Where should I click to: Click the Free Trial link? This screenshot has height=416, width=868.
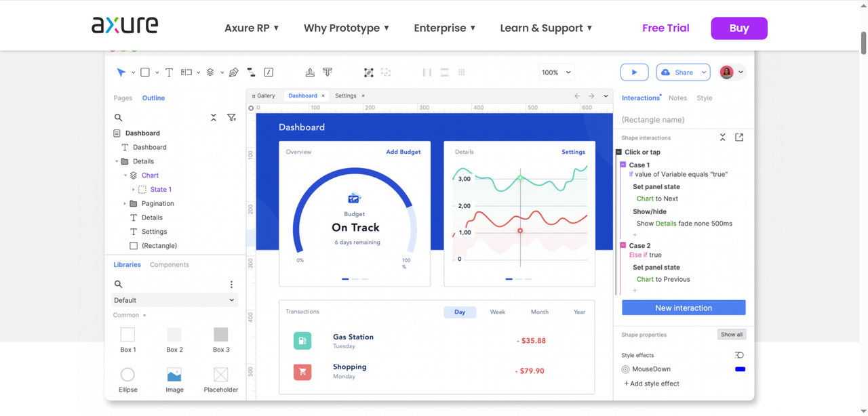(x=666, y=28)
